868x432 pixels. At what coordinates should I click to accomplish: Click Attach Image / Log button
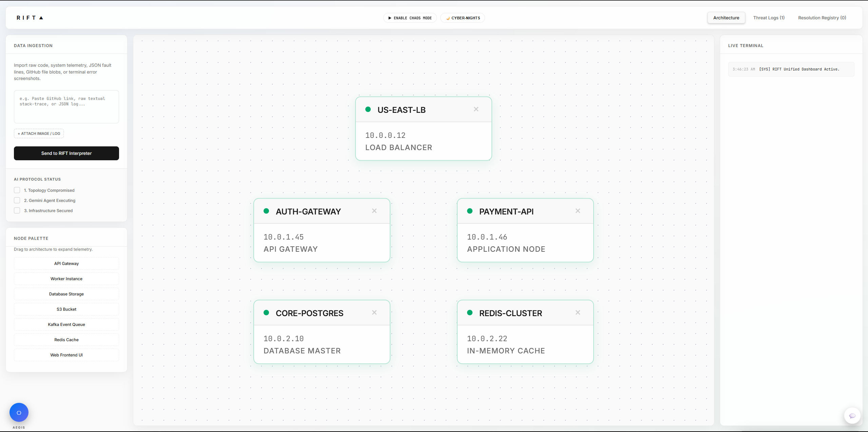(x=39, y=133)
